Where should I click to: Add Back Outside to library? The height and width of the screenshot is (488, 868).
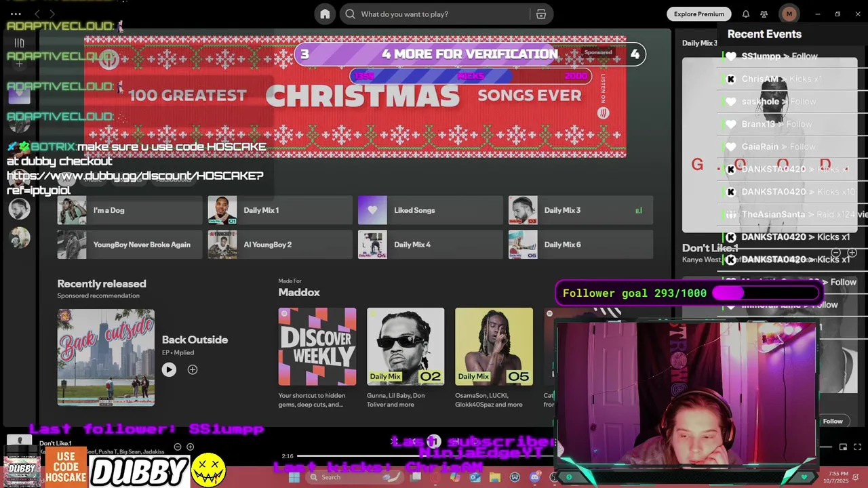(193, 369)
